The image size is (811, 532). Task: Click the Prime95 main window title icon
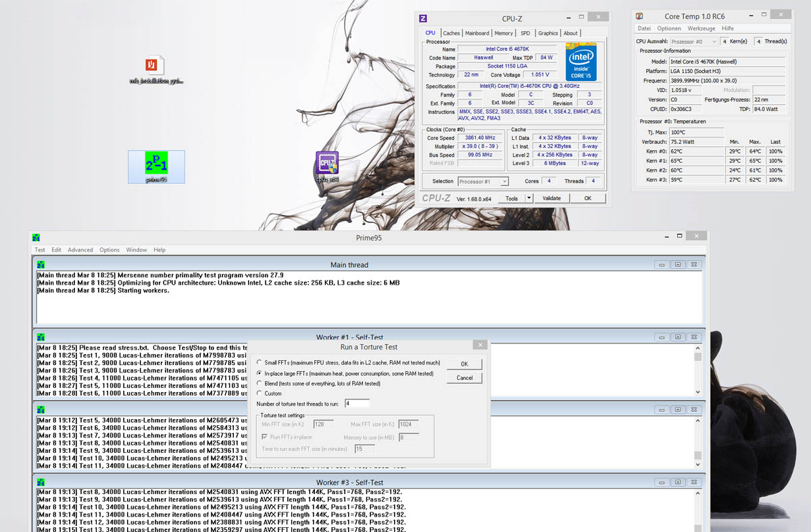pos(36,237)
